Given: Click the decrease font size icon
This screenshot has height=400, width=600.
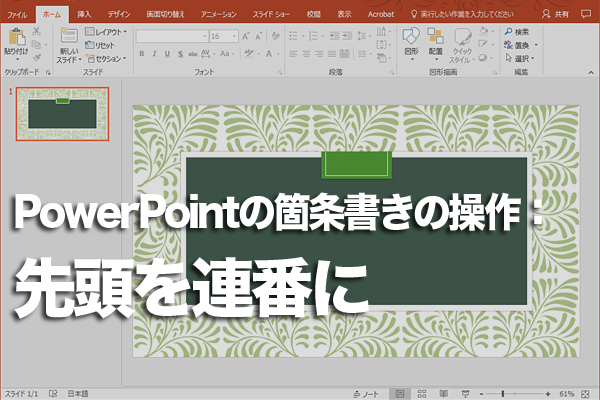Looking at the screenshot, I should click(x=259, y=36).
